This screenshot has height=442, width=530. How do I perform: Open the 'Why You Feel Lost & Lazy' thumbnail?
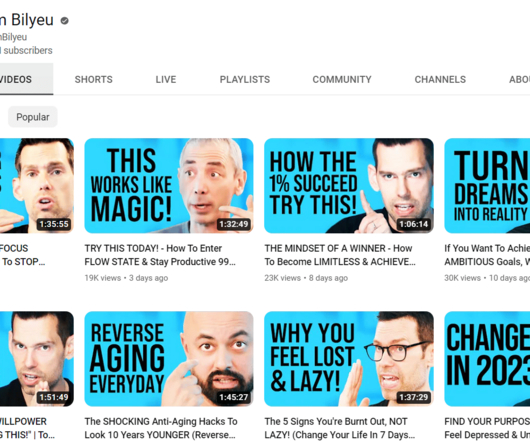[349, 359]
